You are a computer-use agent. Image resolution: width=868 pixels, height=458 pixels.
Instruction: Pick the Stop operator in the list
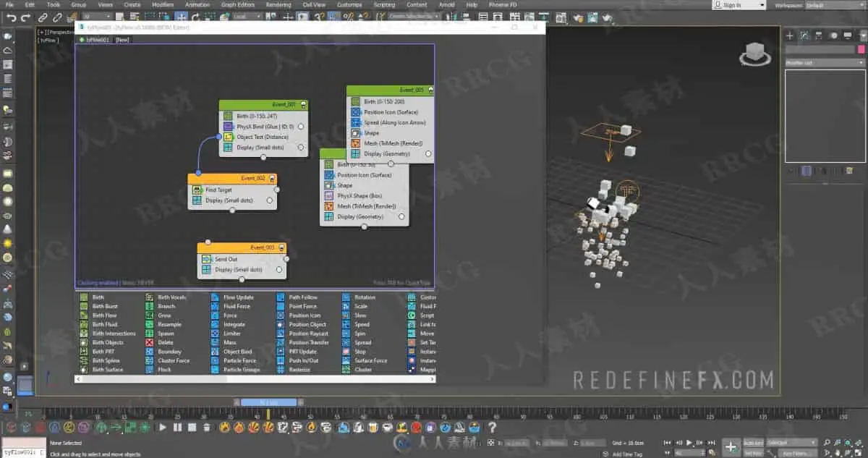(354, 352)
